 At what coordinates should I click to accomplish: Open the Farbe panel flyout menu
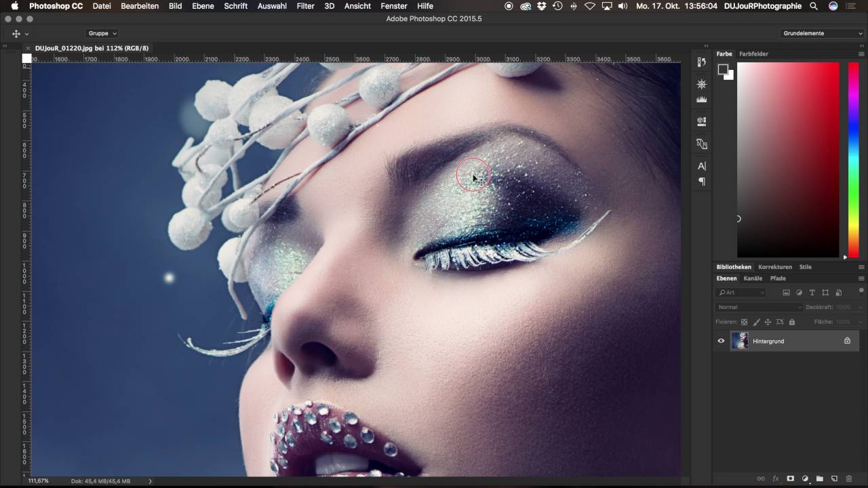861,54
